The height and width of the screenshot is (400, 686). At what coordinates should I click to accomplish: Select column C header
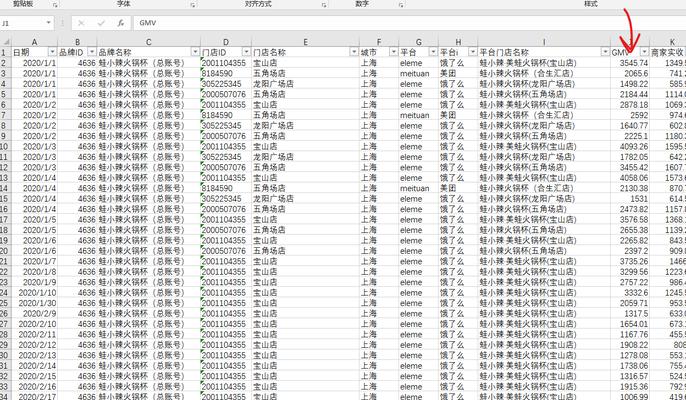coord(148,42)
